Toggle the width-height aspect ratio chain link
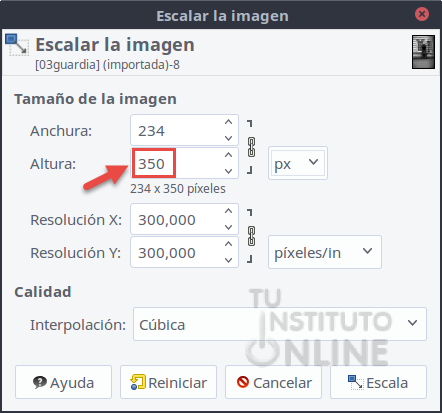Image resolution: width=442 pixels, height=413 pixels. [251, 147]
